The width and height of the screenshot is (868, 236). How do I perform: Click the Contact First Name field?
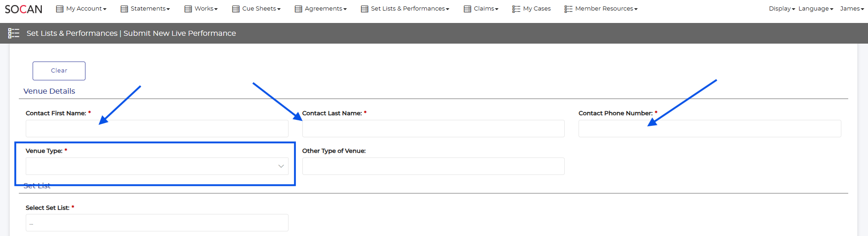coord(157,129)
